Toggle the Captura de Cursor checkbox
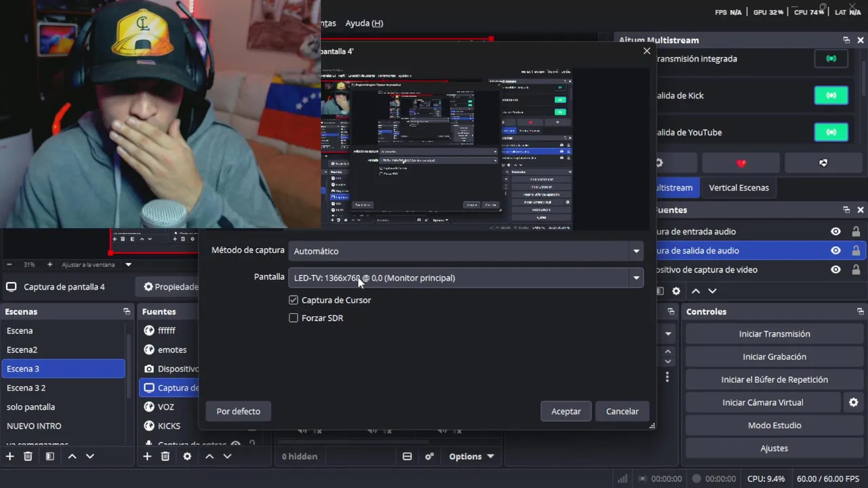 point(294,300)
